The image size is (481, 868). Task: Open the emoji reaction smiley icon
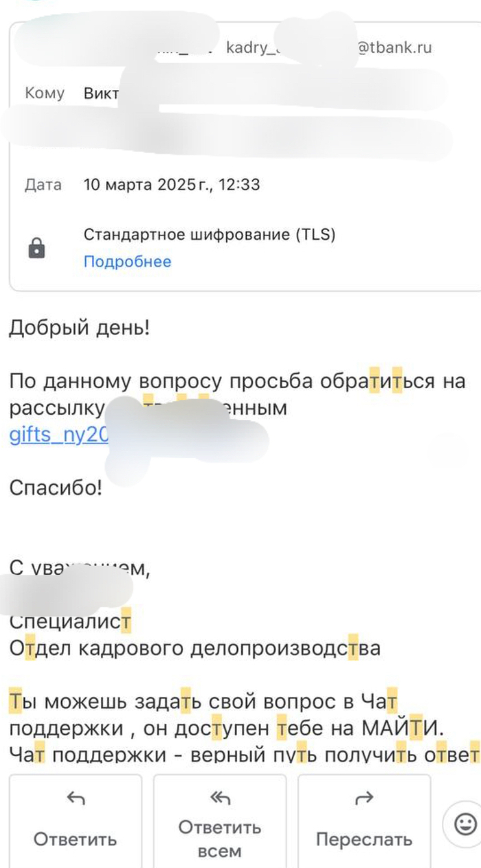[x=465, y=823]
